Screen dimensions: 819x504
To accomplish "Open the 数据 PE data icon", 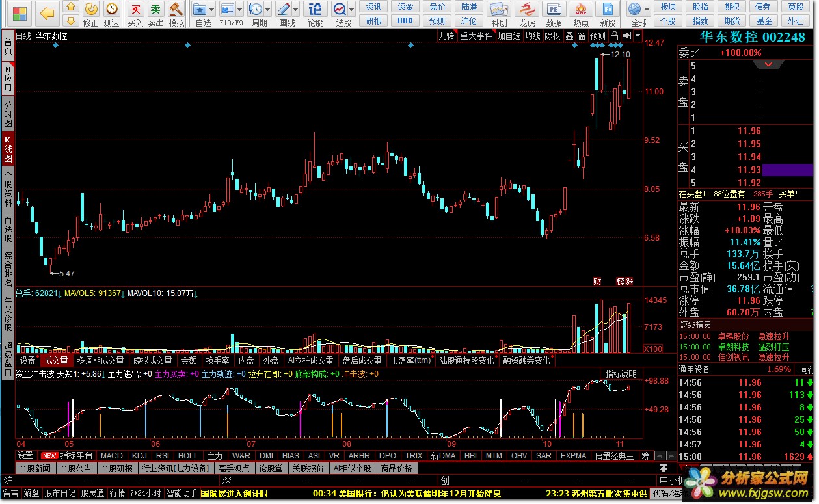I will [554, 8].
